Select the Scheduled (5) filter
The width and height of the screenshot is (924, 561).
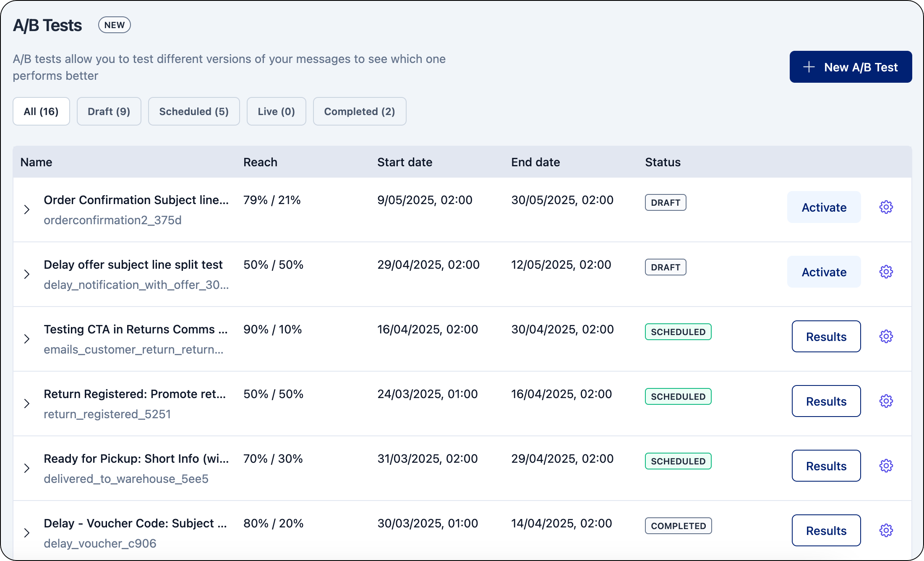pyautogui.click(x=193, y=111)
